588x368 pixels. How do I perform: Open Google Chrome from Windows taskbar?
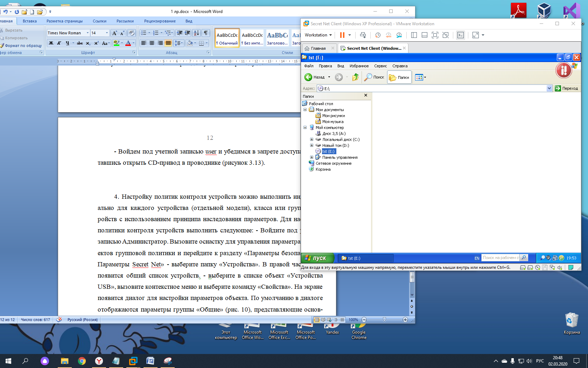tap(82, 361)
